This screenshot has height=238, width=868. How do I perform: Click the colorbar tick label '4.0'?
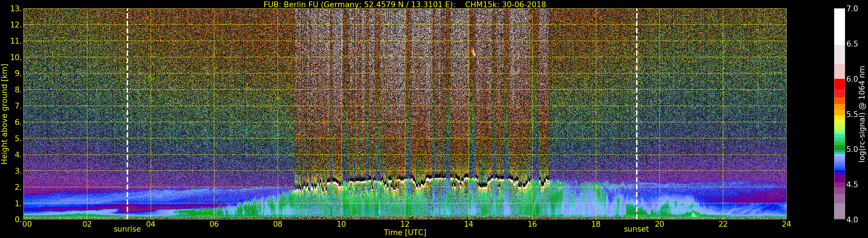click(852, 220)
